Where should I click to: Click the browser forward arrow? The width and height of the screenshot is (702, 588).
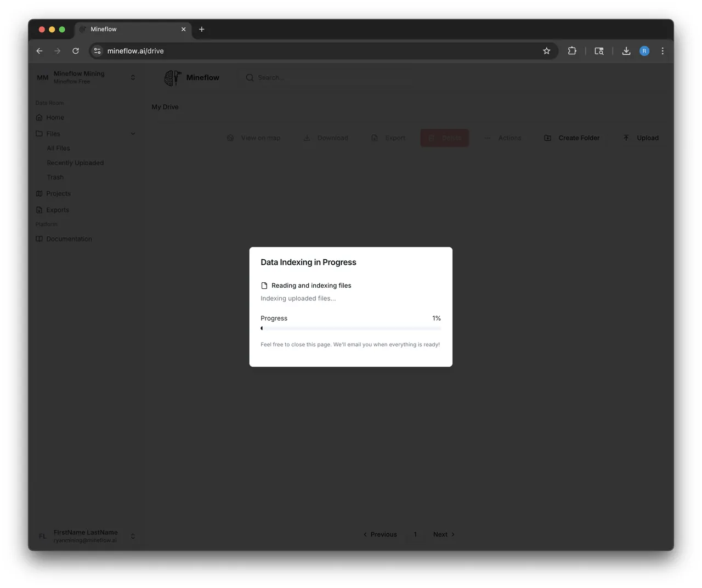click(x=58, y=51)
